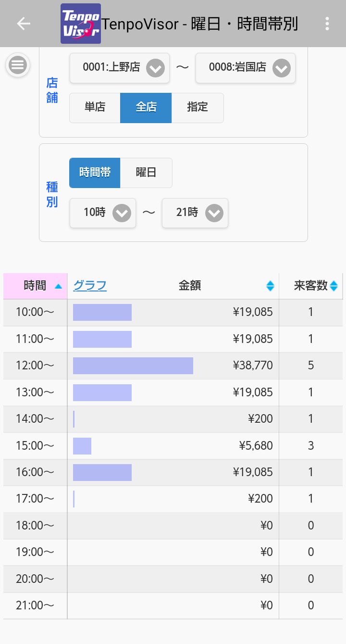The height and width of the screenshot is (644, 346).
Task: Sort by 金額 column arrows
Action: pyautogui.click(x=270, y=286)
